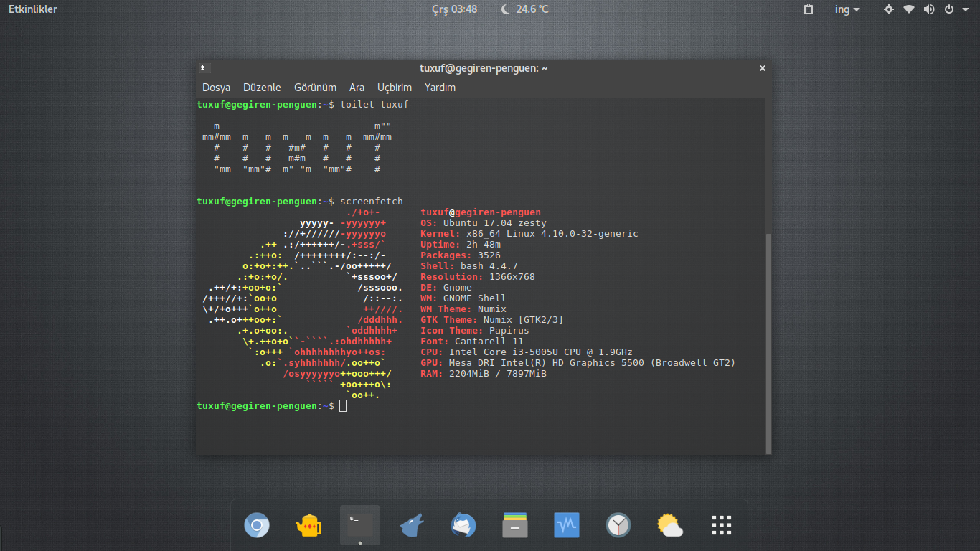Open the file manager dock icon
This screenshot has height=551, width=980.
click(x=515, y=525)
